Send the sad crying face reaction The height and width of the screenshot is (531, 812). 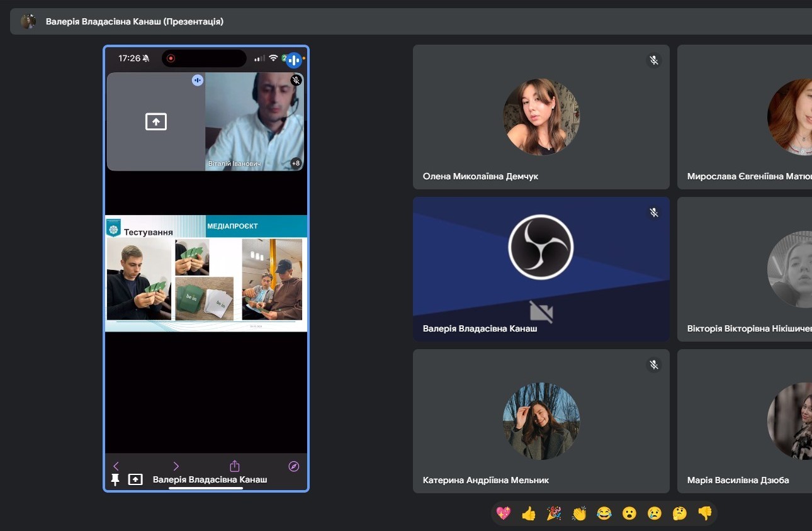pos(654,513)
